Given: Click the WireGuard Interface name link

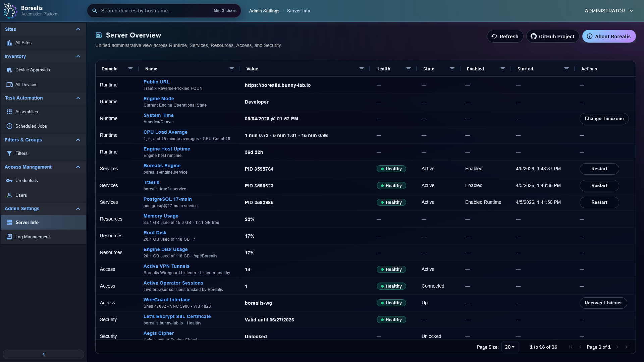Looking at the screenshot, I should 167,300.
